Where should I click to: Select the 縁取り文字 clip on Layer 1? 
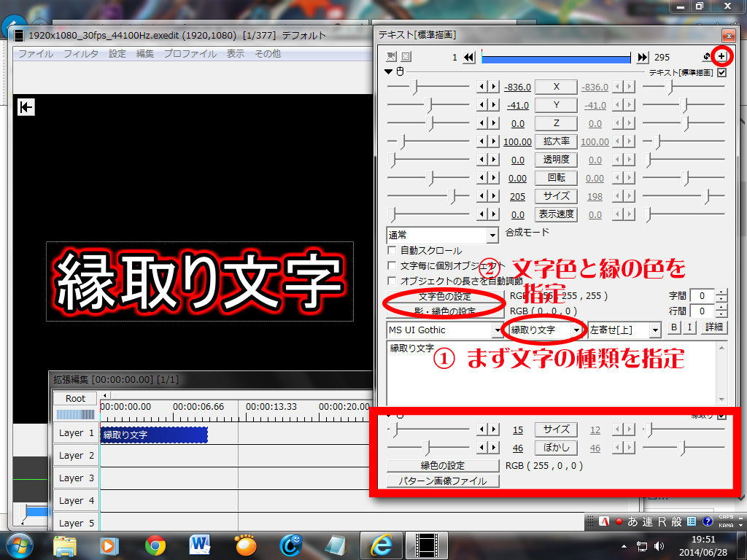pyautogui.click(x=154, y=435)
